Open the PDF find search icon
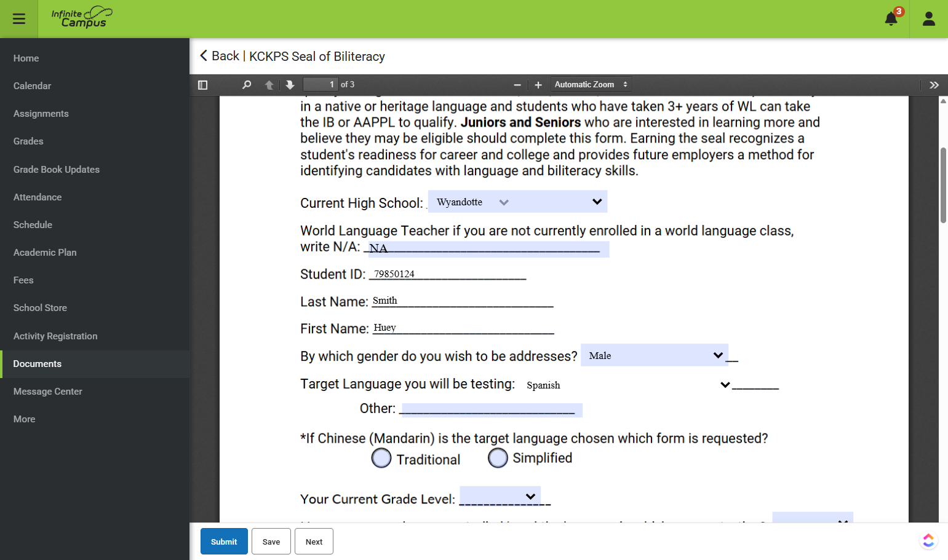The width and height of the screenshot is (948, 560). tap(247, 85)
